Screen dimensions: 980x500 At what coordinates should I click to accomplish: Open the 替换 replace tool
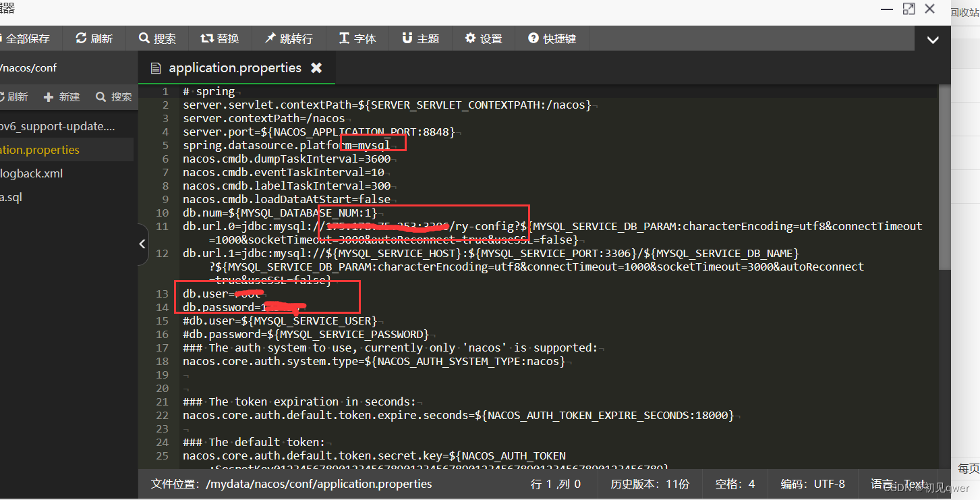point(220,38)
